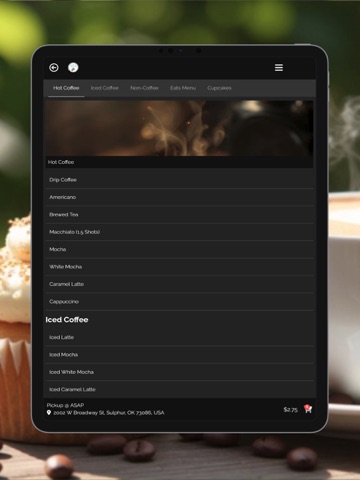Open the hamburger menu
Screen dimensions: 360x480
[279, 68]
